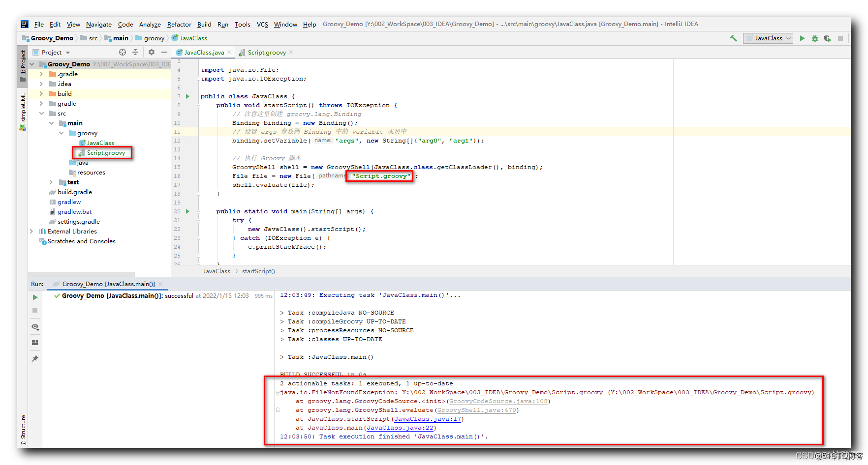Open the Refactor menu

tap(179, 24)
